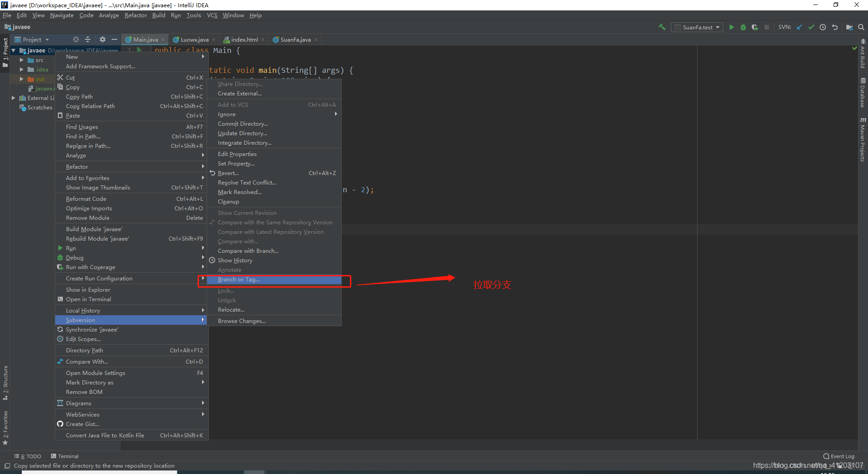
Task: Close the Main.java editor tab
Action: [163, 40]
